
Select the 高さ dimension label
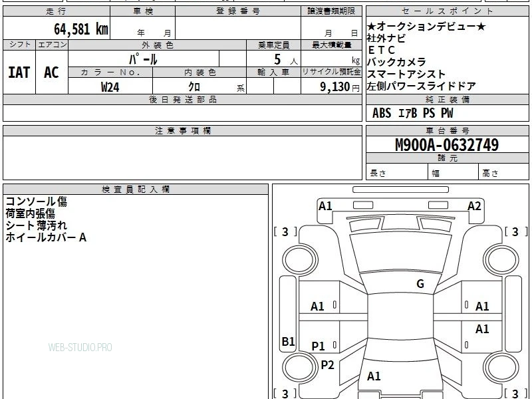point(491,174)
